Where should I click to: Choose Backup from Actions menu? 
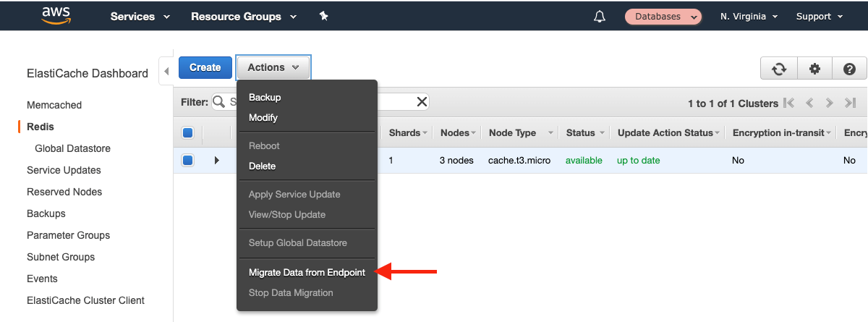265,97
